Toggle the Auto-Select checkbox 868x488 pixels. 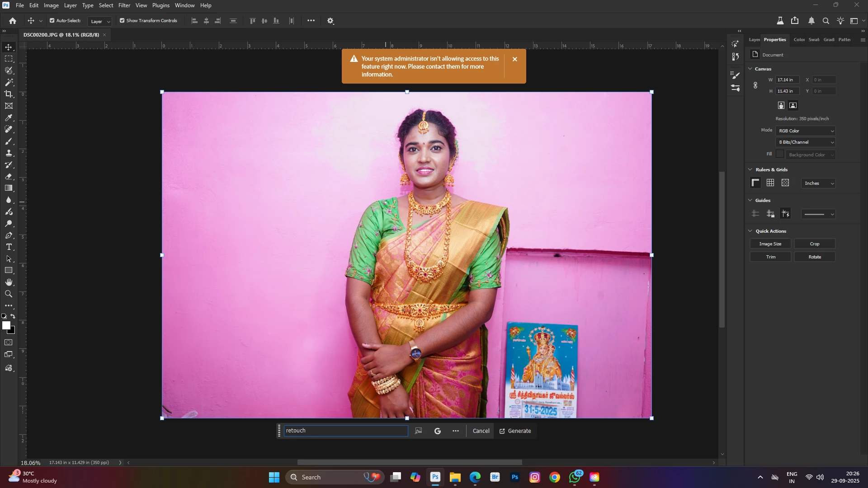click(x=52, y=21)
